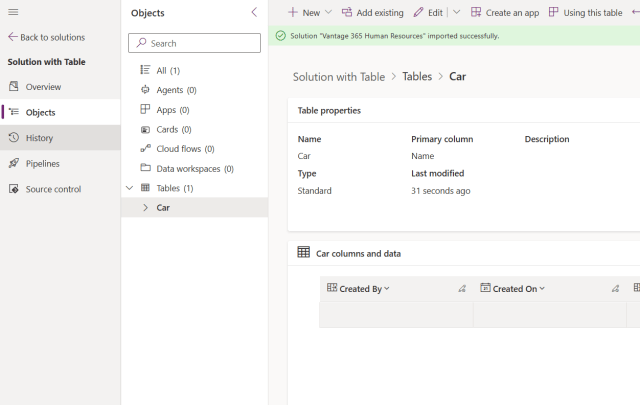Click the Apps icon in list

[x=145, y=109]
